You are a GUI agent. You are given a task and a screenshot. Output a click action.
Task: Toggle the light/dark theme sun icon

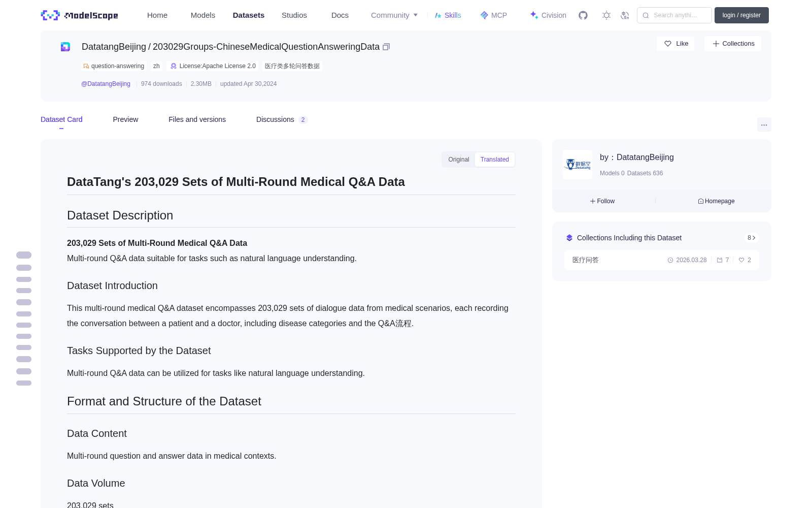606,15
